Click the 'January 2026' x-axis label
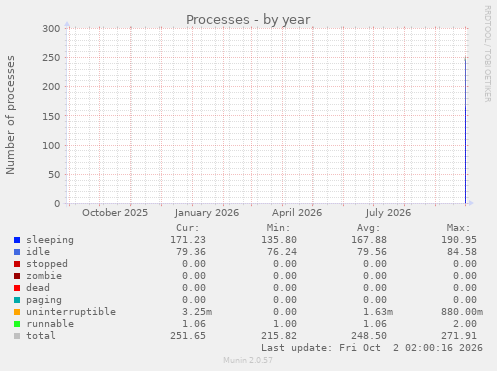The image size is (497, 371). [x=207, y=213]
